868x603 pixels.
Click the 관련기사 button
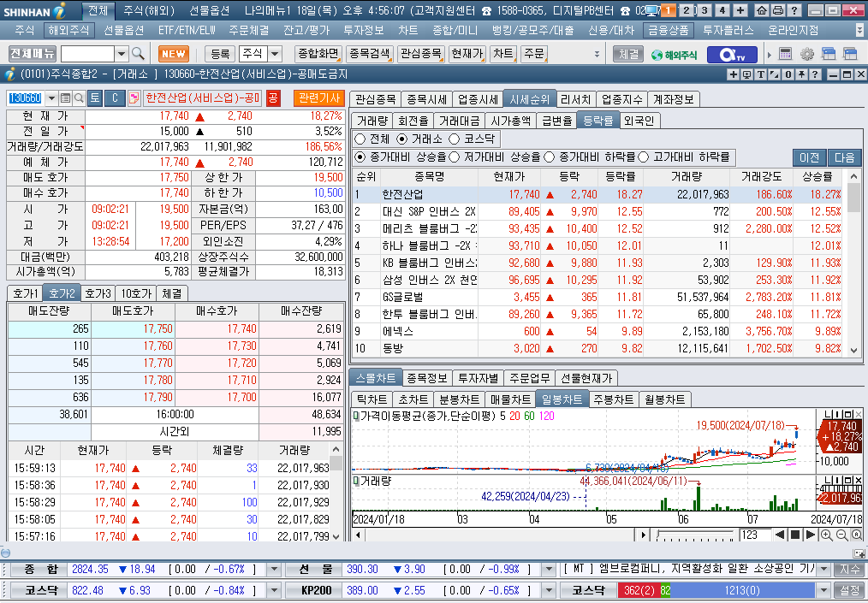click(x=318, y=98)
